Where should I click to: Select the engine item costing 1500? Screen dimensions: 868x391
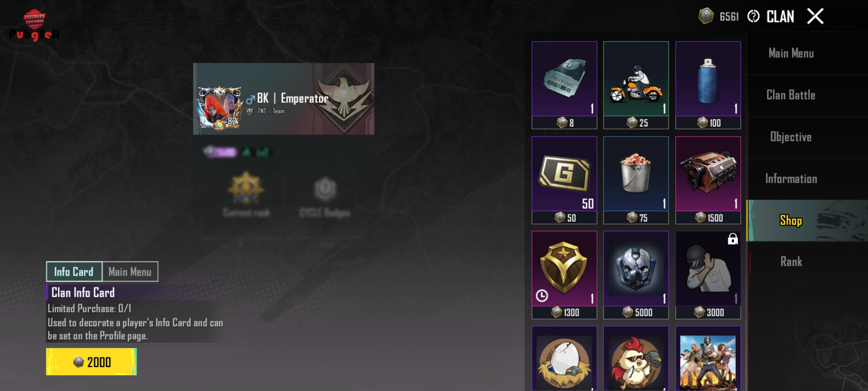[x=708, y=180]
